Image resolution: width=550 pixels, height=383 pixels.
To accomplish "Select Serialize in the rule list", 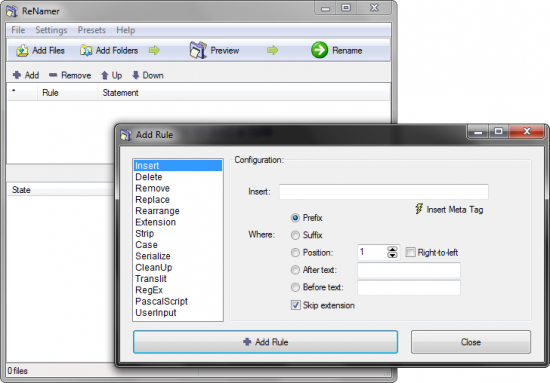I will pos(178,256).
